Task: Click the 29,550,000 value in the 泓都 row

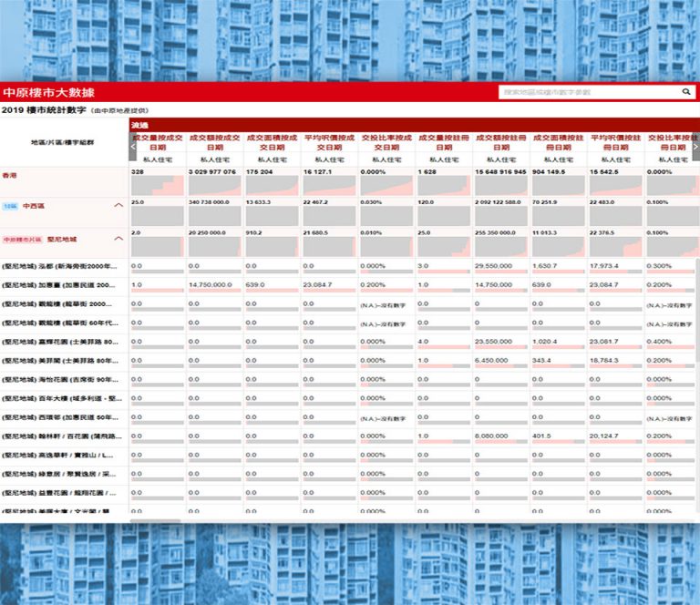Action: click(493, 266)
